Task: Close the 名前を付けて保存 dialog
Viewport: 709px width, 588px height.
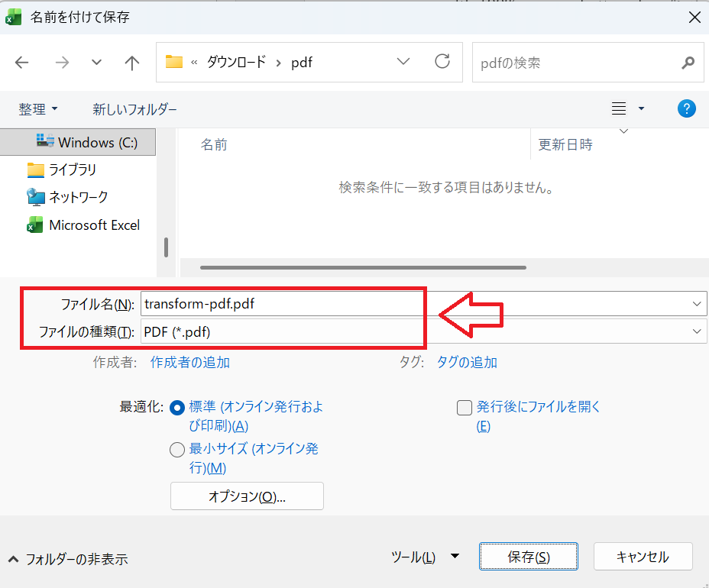Action: pyautogui.click(x=694, y=17)
